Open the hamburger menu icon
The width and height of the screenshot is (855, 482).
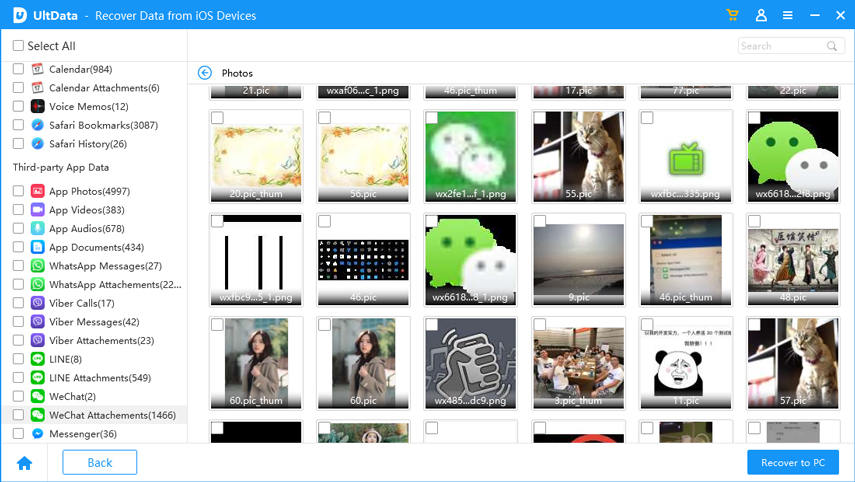pyautogui.click(x=787, y=15)
